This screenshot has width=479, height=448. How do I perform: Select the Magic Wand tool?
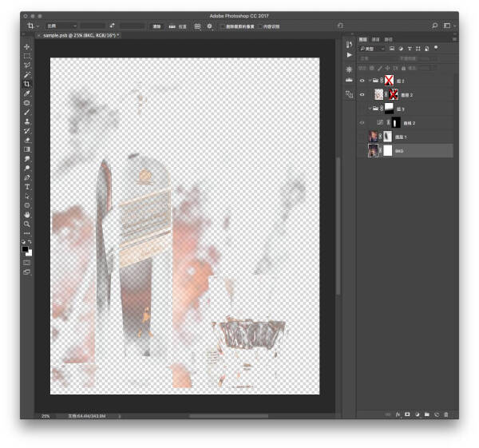(27, 74)
